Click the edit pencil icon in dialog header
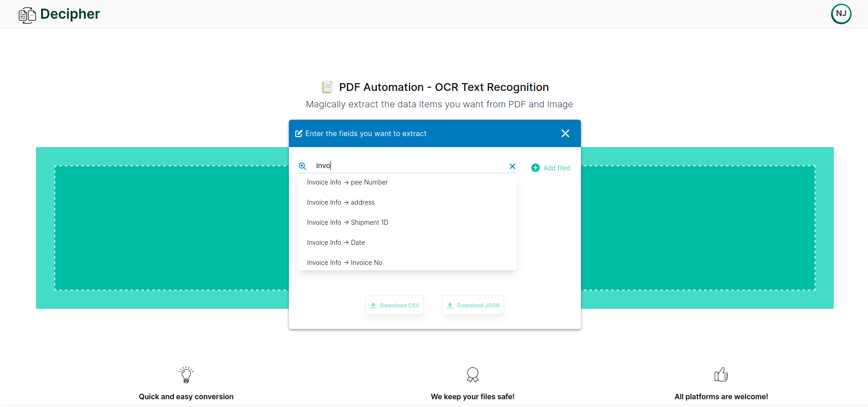 299,133
